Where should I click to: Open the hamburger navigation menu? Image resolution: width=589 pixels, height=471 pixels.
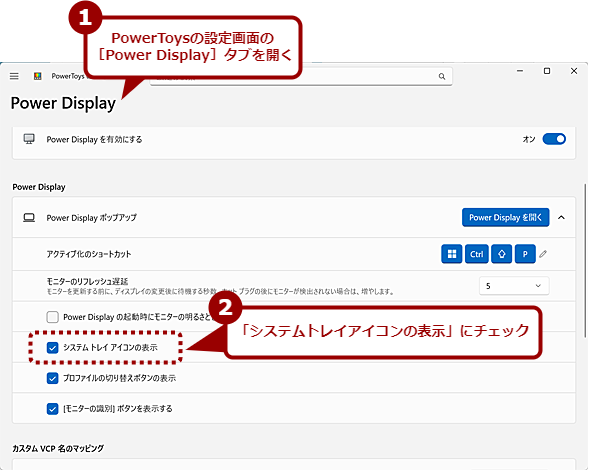[x=14, y=76]
